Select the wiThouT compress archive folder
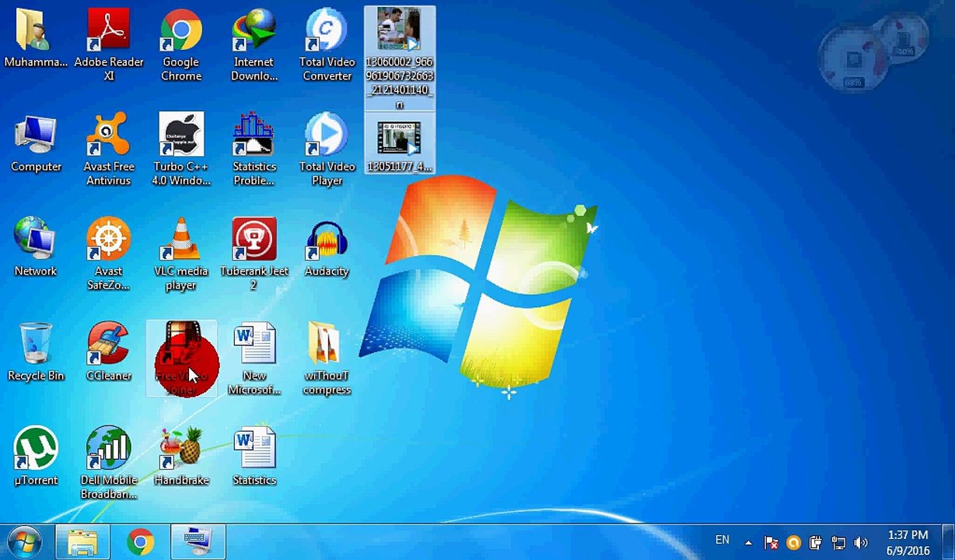This screenshot has height=560, width=955. pos(327,359)
